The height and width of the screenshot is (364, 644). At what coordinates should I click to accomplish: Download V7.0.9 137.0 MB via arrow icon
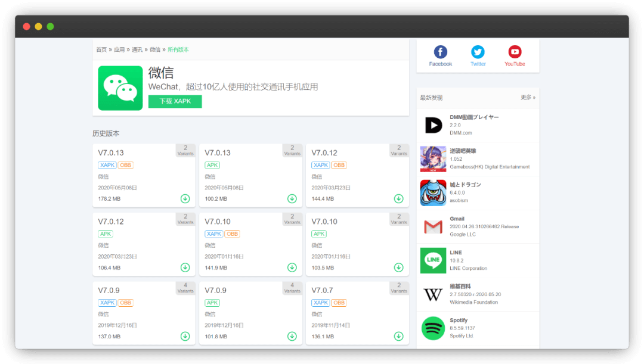[185, 336]
